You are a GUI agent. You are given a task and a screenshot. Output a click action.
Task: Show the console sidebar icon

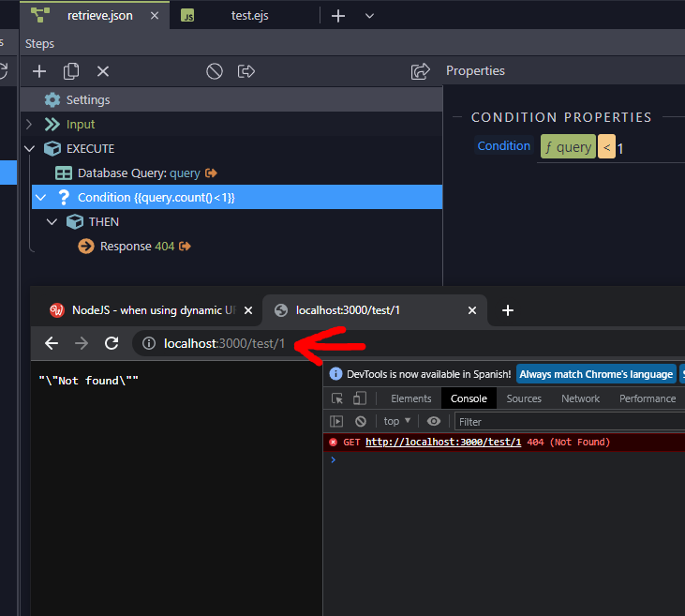pyautogui.click(x=336, y=422)
